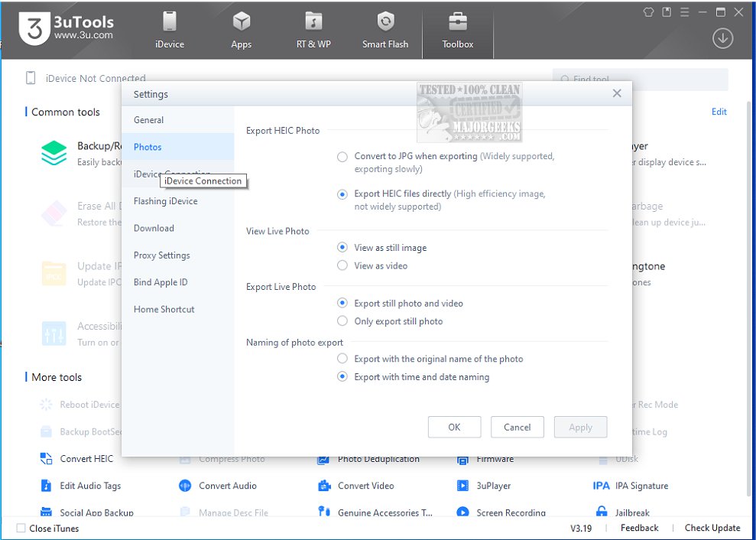Screen dimensions: 756x540
Task: Click the Edit Audio Tags label
Action: point(90,486)
